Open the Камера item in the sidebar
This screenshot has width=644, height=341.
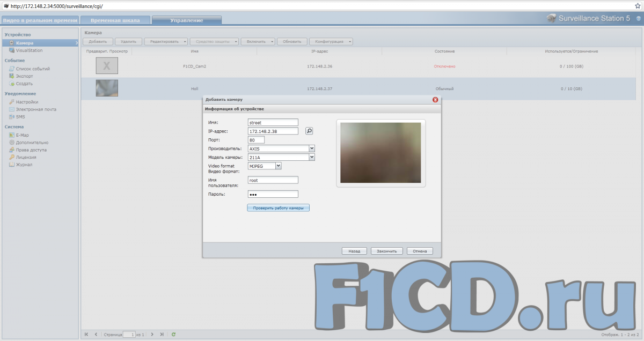[x=25, y=43]
